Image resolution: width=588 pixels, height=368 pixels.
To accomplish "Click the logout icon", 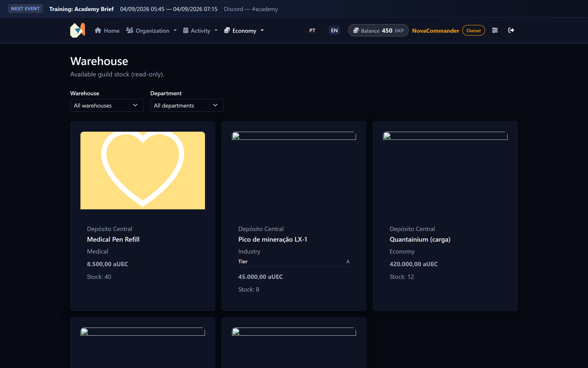I will (x=511, y=30).
